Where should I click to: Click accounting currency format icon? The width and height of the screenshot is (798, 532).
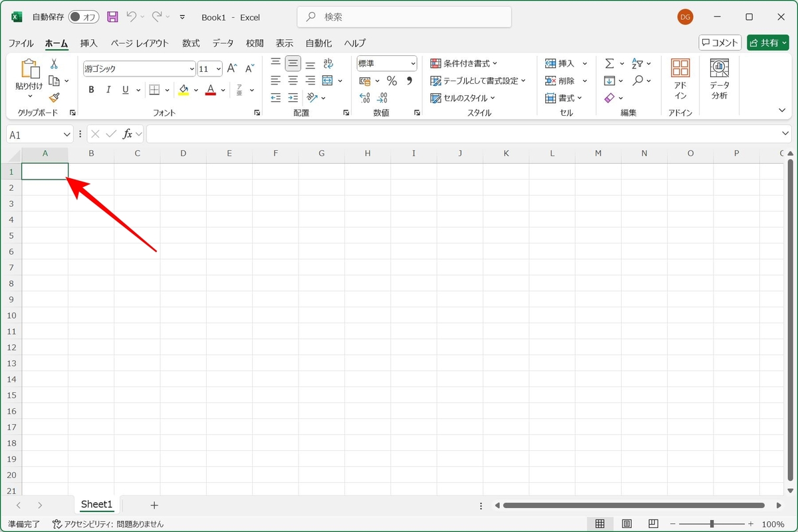tap(364, 81)
